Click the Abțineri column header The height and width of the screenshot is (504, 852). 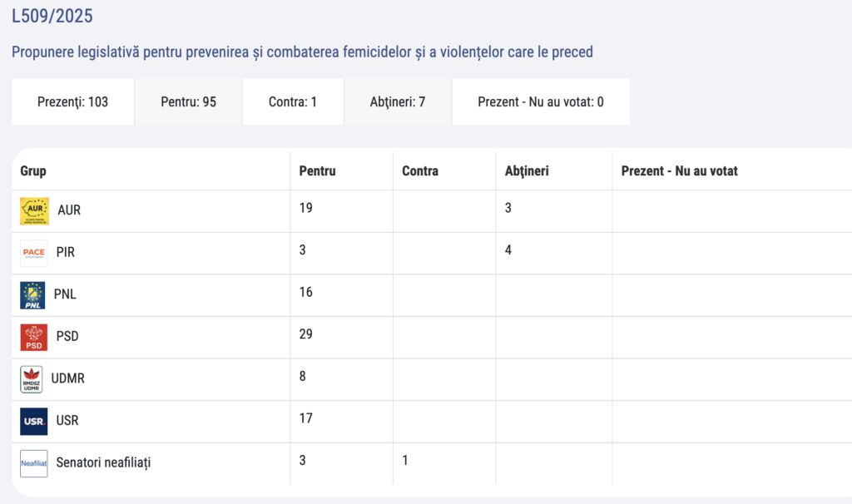click(x=526, y=170)
